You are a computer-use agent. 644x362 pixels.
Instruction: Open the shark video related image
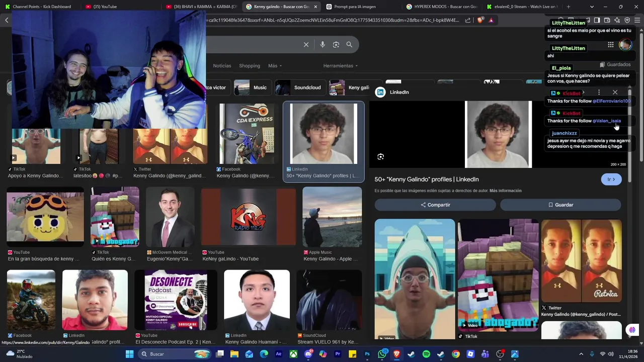(x=415, y=280)
